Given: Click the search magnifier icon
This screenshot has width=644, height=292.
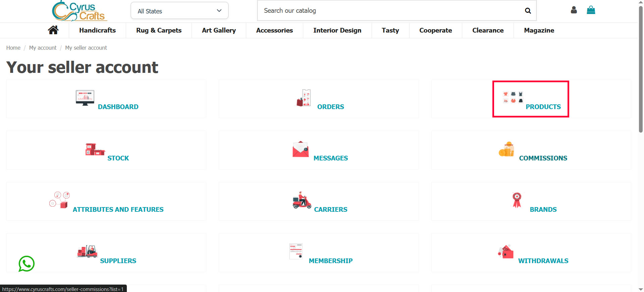Looking at the screenshot, I should tap(528, 11).
